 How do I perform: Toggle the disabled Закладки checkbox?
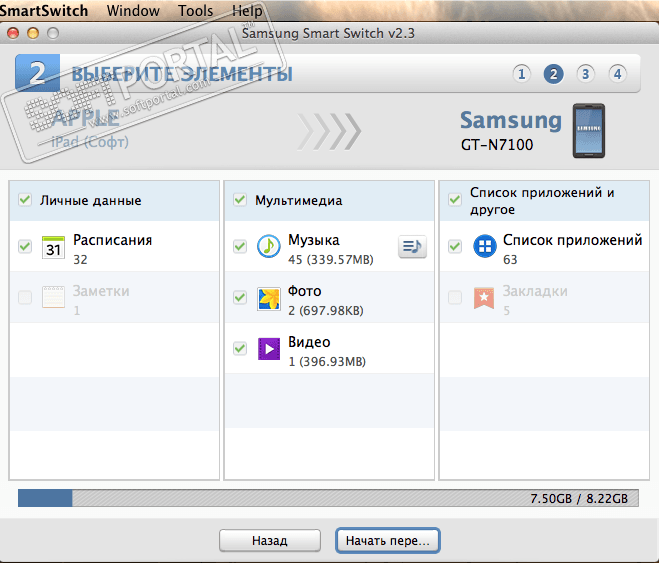[455, 297]
